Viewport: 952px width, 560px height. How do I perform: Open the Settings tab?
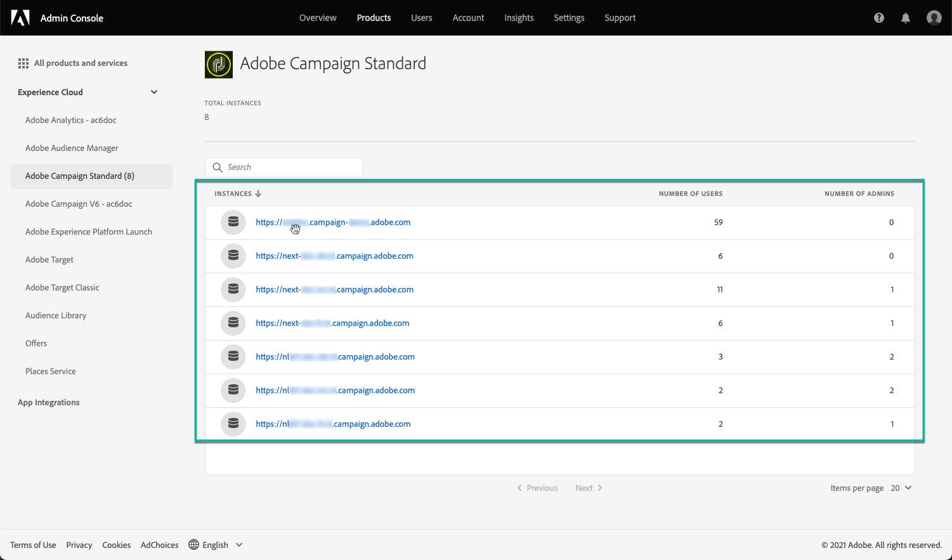coord(570,18)
